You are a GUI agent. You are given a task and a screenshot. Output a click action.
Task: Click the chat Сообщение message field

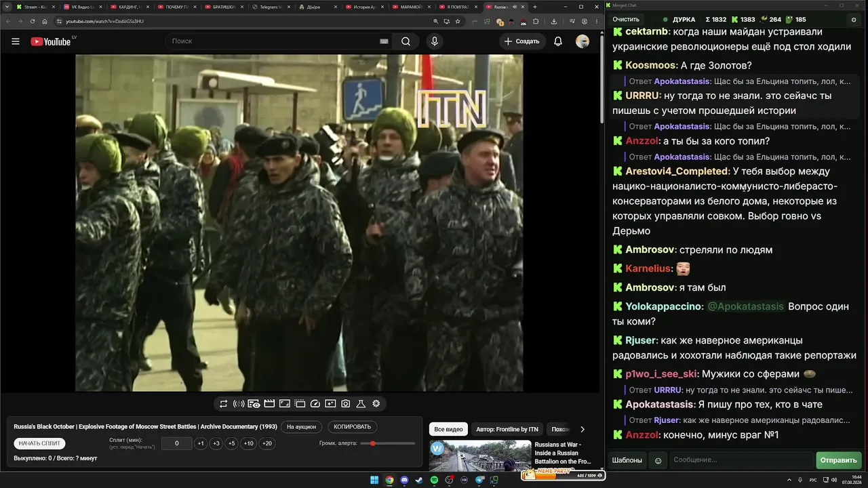742,460
